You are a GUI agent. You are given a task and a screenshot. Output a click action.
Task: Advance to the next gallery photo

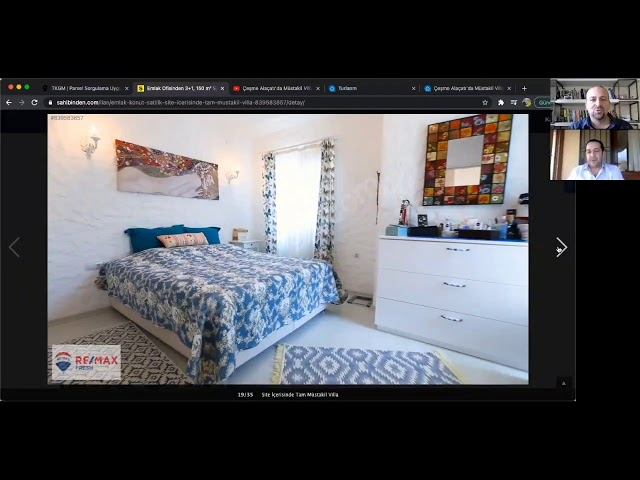(562, 247)
